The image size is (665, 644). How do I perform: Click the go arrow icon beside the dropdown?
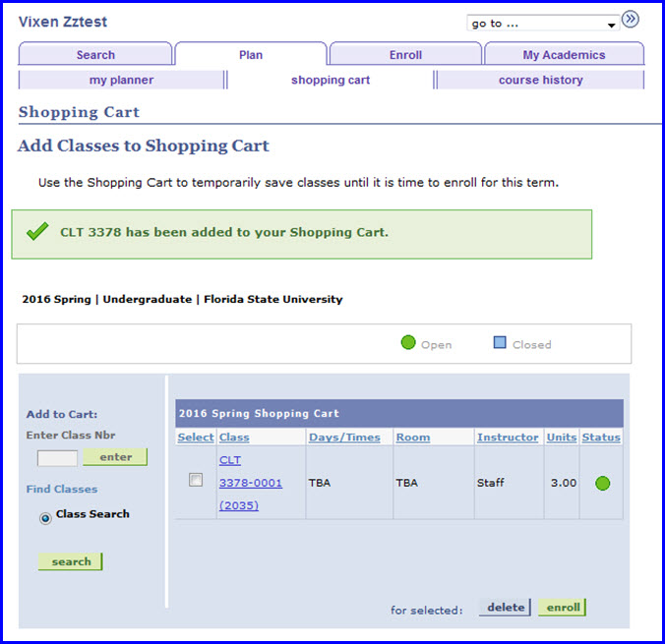(631, 20)
